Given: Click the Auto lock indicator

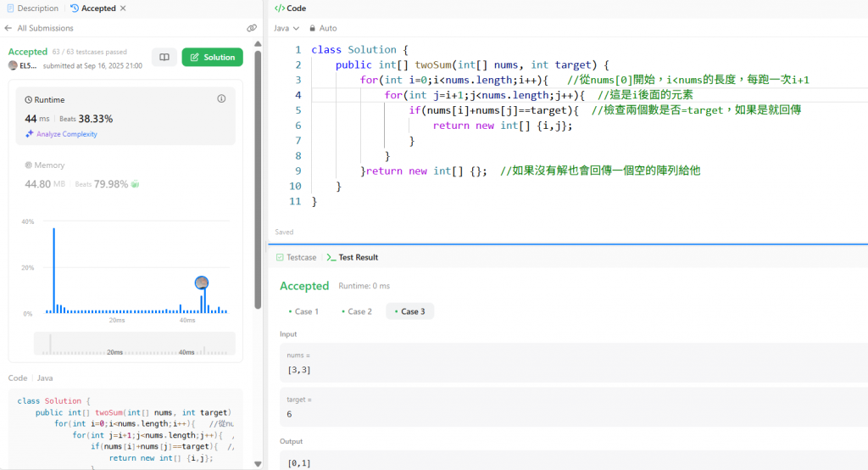Looking at the screenshot, I should point(323,28).
